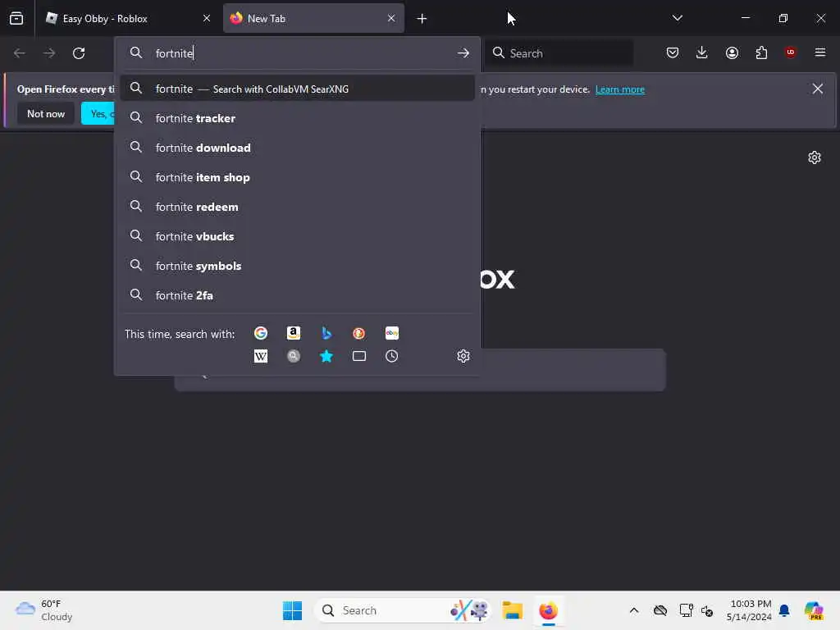The width and height of the screenshot is (840, 630).
Task: Close the New Tab tab
Action: [391, 18]
